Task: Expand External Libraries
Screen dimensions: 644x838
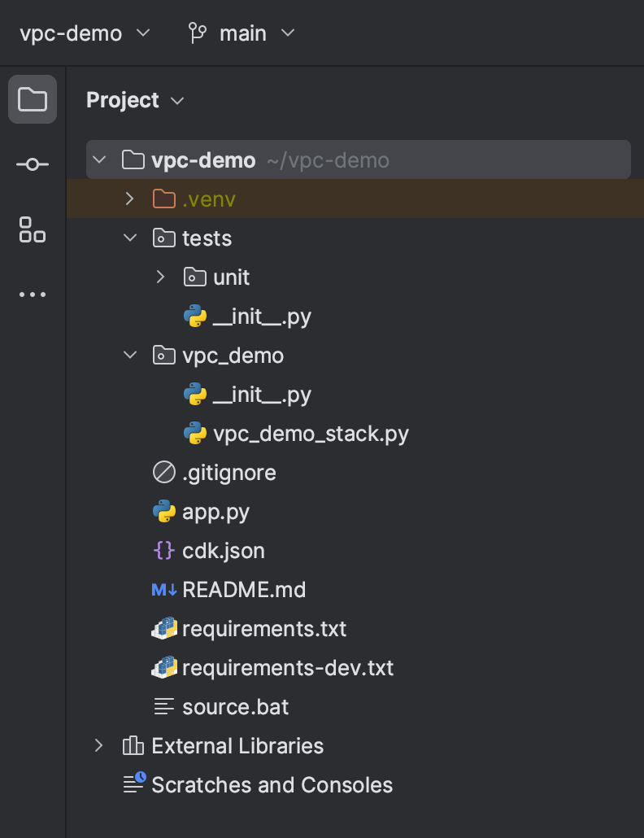Action: pyautogui.click(x=98, y=745)
